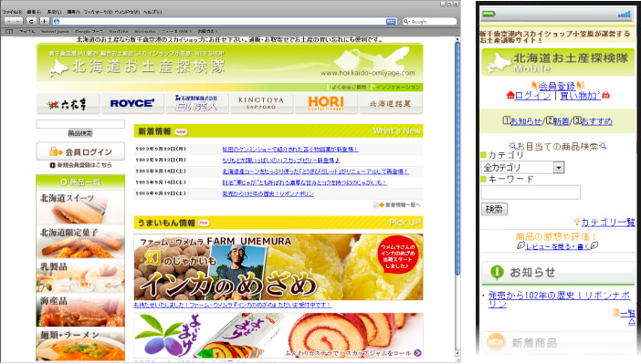
Task: Click the 会員ログイン button
Action: point(80,151)
